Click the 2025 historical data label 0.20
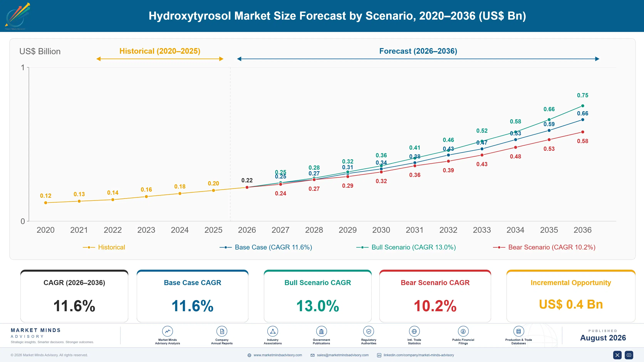 [213, 184]
